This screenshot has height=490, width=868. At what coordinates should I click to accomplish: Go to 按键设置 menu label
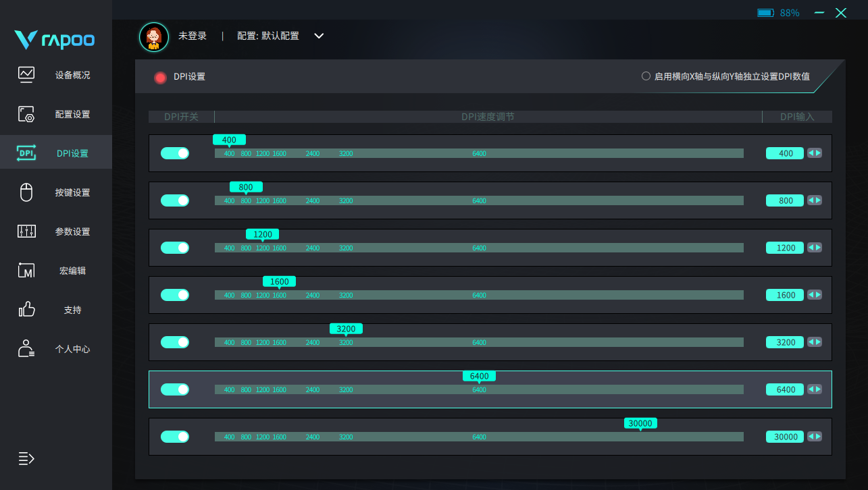[x=73, y=192]
